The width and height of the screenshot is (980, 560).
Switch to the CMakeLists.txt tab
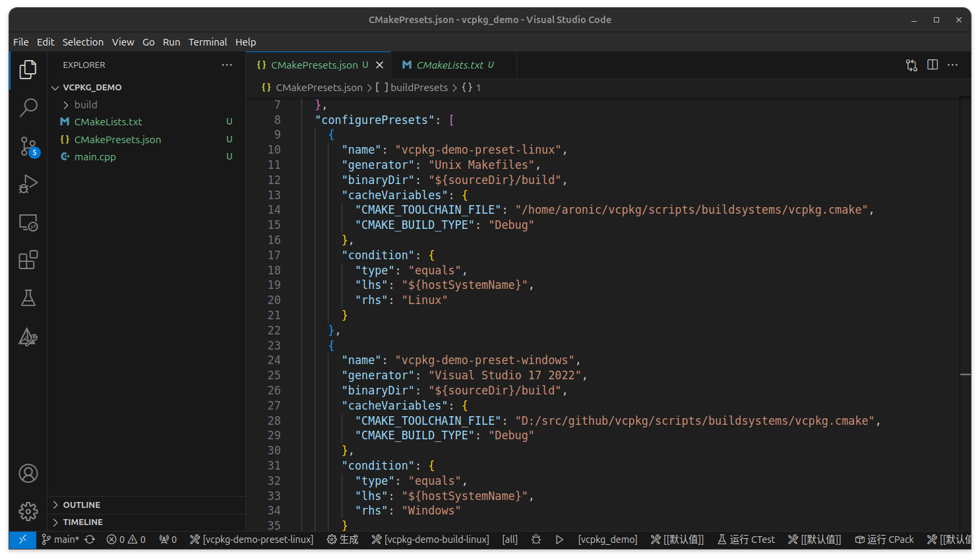coord(454,65)
